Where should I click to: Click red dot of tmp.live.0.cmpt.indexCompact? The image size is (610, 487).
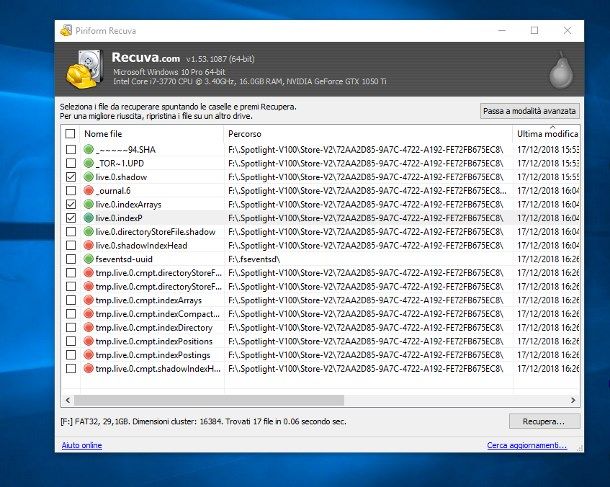click(x=89, y=314)
